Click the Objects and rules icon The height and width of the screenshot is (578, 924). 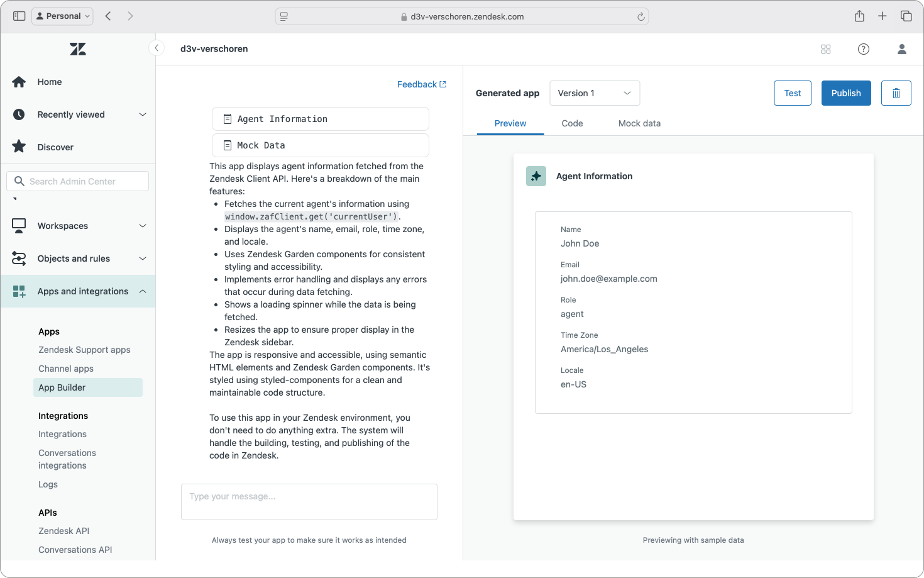click(x=19, y=258)
